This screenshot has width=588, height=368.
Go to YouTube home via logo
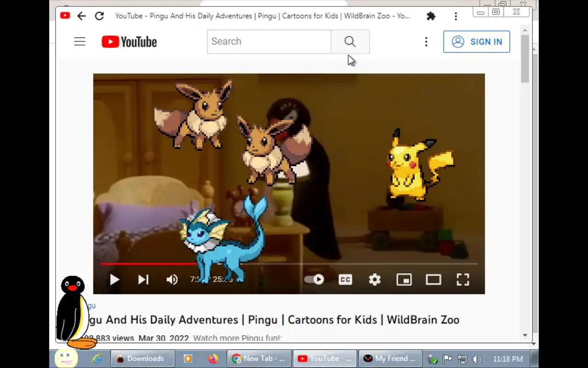[129, 42]
